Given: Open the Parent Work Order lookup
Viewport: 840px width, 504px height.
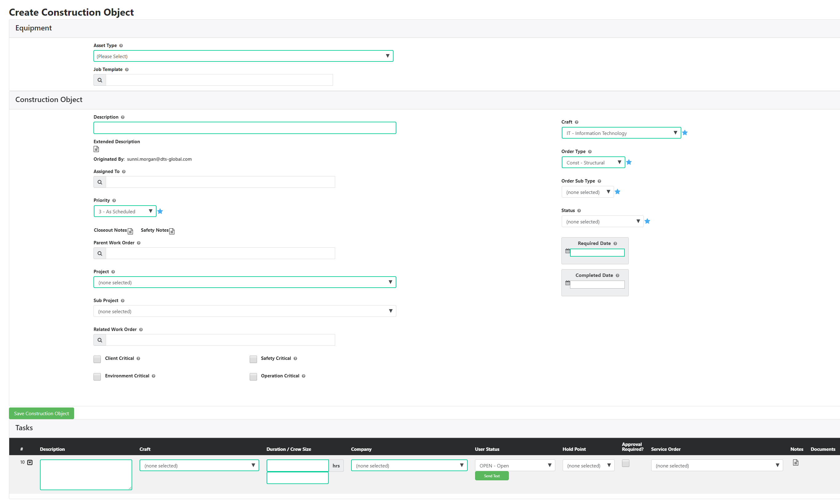Looking at the screenshot, I should pyautogui.click(x=100, y=253).
